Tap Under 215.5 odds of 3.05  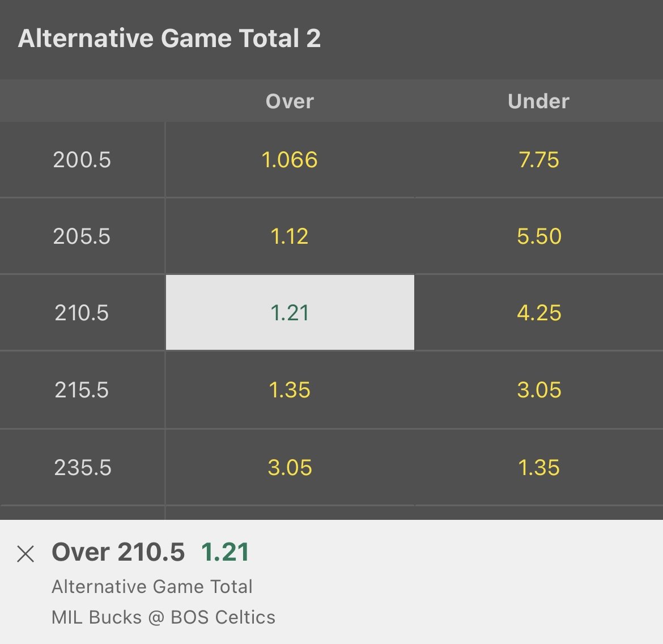coord(538,390)
